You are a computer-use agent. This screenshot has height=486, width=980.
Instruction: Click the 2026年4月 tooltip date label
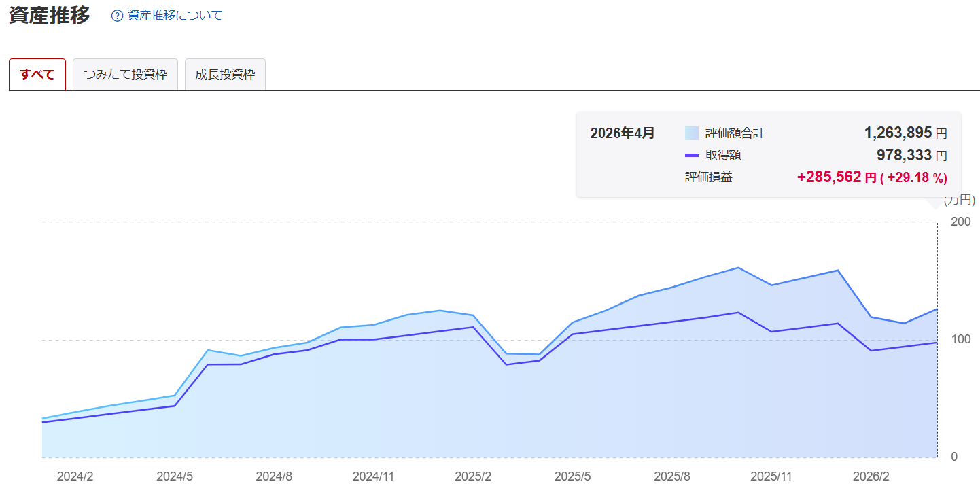623,133
